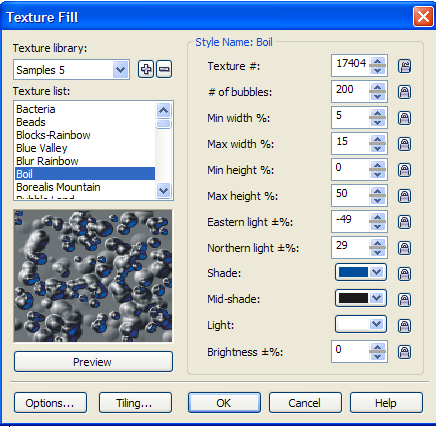This screenshot has height=427, width=436.
Task: Click the minus icon to delete texture
Action: [164, 69]
